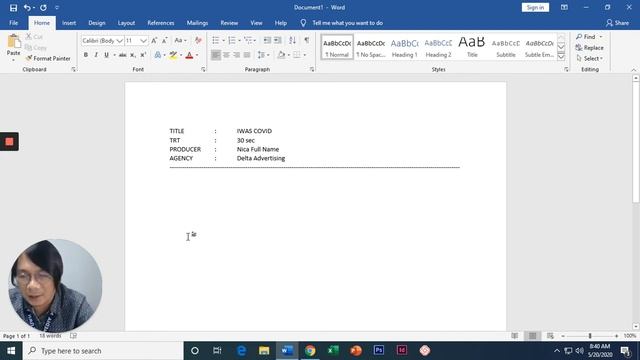Undo the last action
The width and height of the screenshot is (640, 360).
(x=27, y=7)
